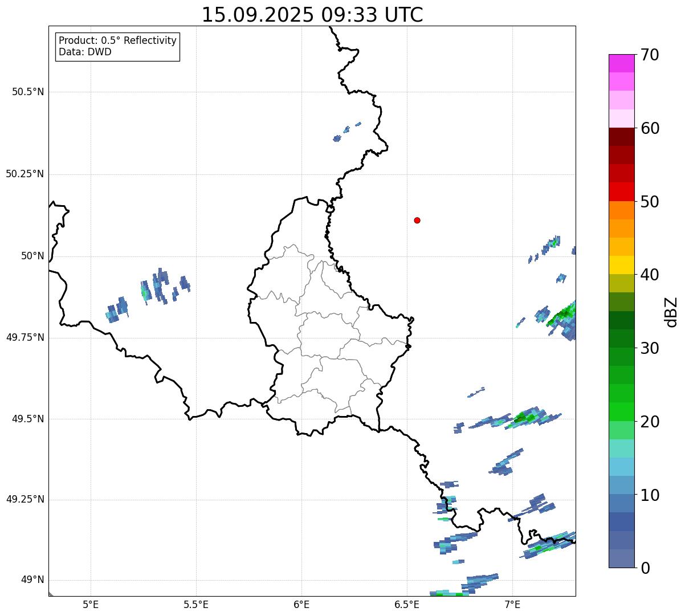The image size is (685, 616).
Task: Click the colorbar 0 tick label
Action: click(x=645, y=568)
